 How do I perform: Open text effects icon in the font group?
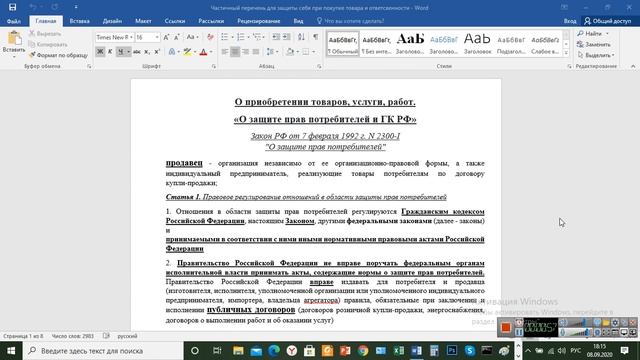point(172,52)
